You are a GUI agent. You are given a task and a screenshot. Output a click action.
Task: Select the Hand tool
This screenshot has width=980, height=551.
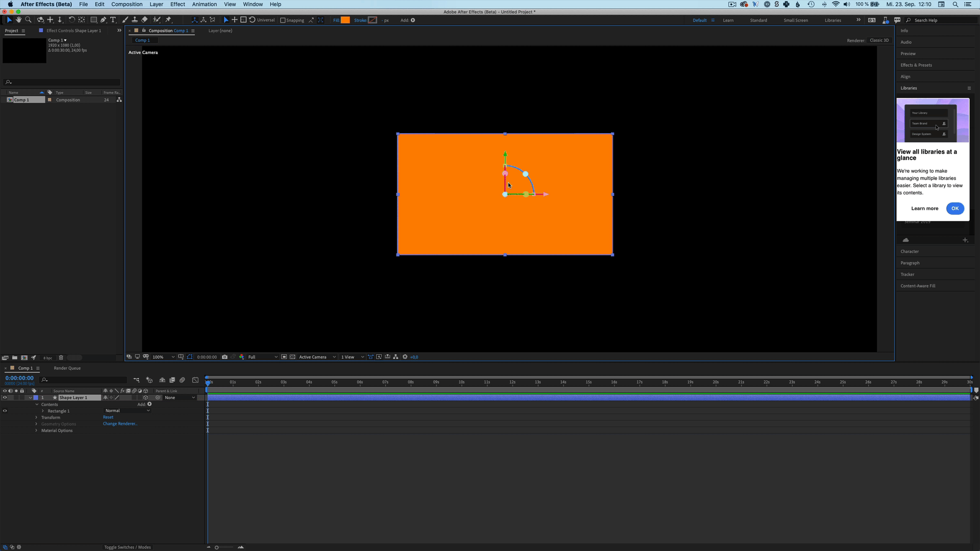pos(18,20)
